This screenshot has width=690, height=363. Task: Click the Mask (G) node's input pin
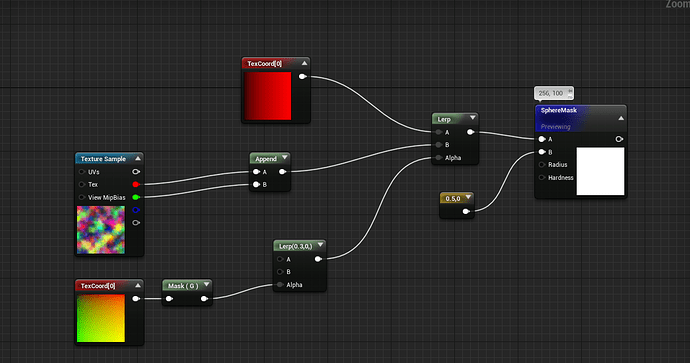(169, 299)
